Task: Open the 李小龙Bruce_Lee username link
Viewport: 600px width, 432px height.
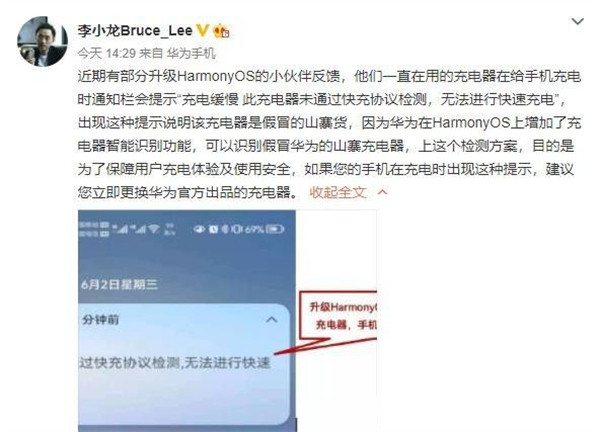Action: (x=135, y=31)
